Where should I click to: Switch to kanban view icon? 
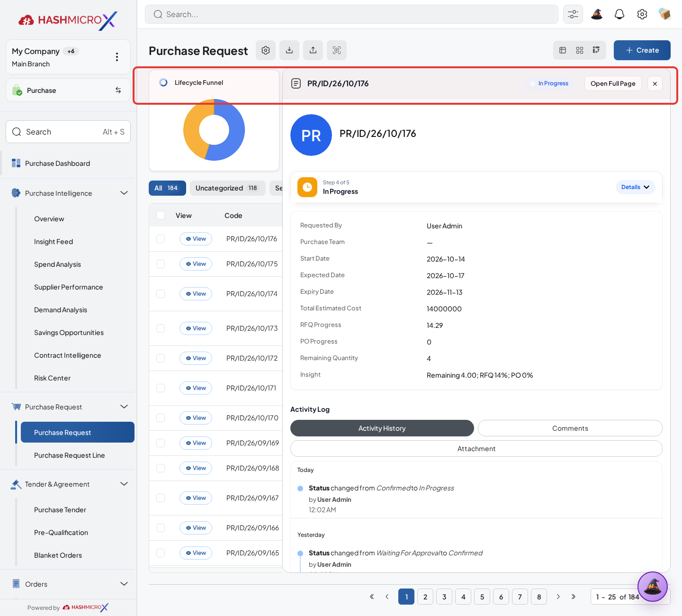pyautogui.click(x=596, y=50)
